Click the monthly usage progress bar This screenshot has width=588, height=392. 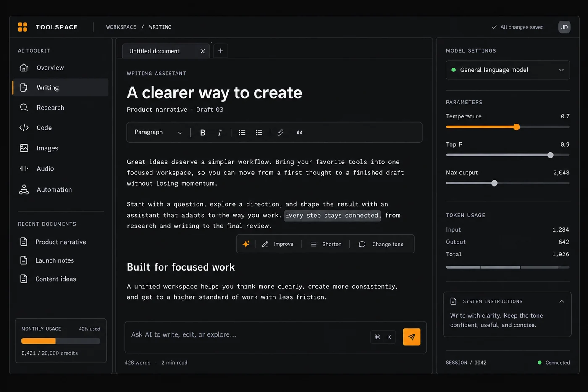pyautogui.click(x=60, y=341)
